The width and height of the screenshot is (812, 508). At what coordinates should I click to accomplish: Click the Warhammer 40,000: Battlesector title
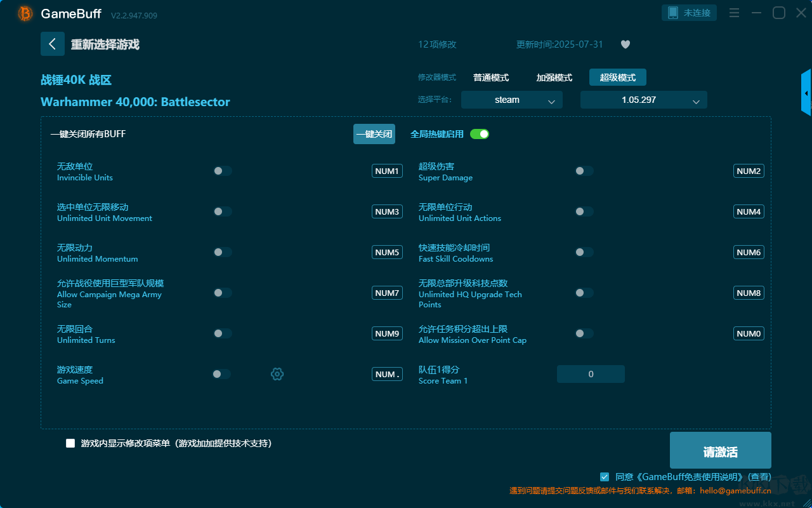135,102
